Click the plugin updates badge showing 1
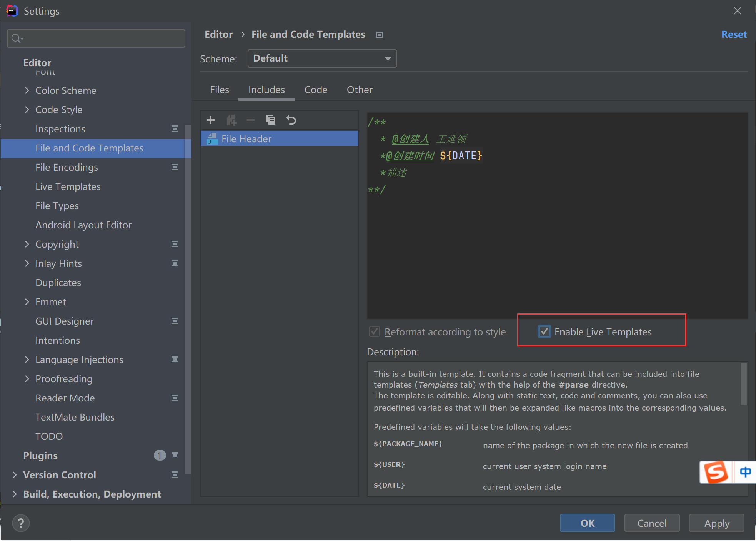Screen dimensions: 756x541 tap(160, 456)
